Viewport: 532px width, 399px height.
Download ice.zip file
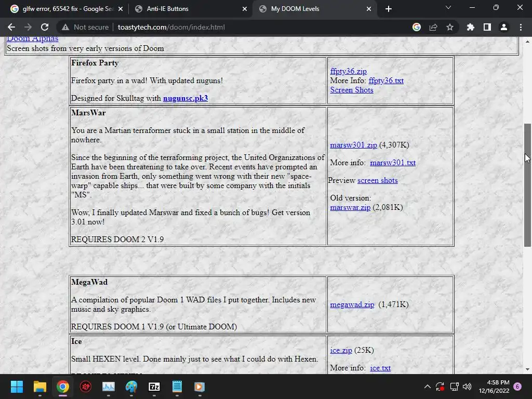pyautogui.click(x=341, y=350)
